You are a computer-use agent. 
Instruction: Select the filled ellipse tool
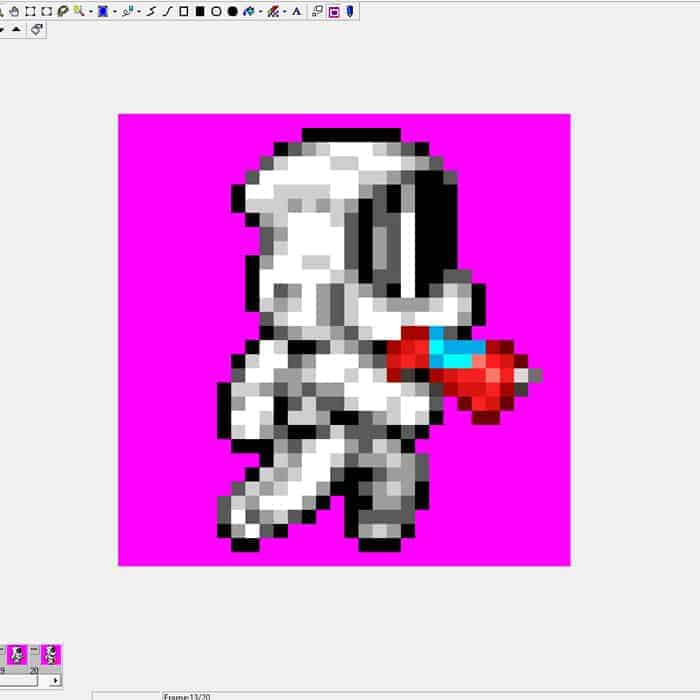pos(233,12)
